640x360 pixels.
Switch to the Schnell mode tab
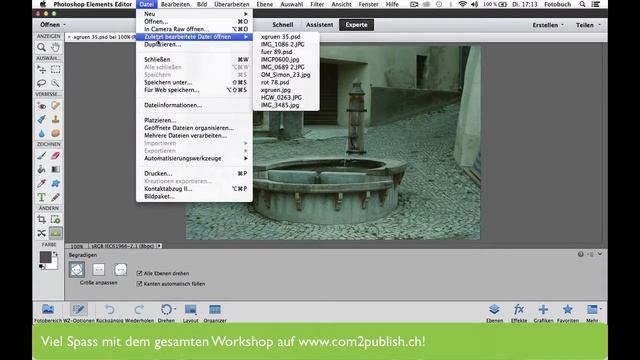pyautogui.click(x=282, y=25)
